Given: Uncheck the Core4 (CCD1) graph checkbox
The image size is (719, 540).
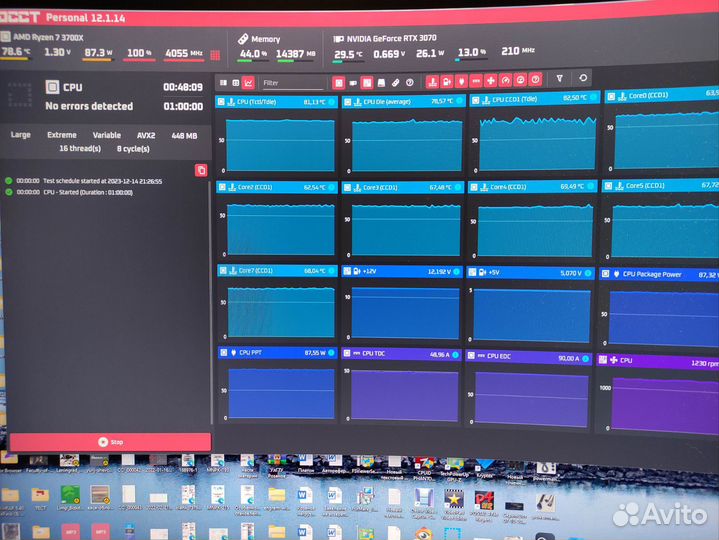Looking at the screenshot, I should (474, 187).
